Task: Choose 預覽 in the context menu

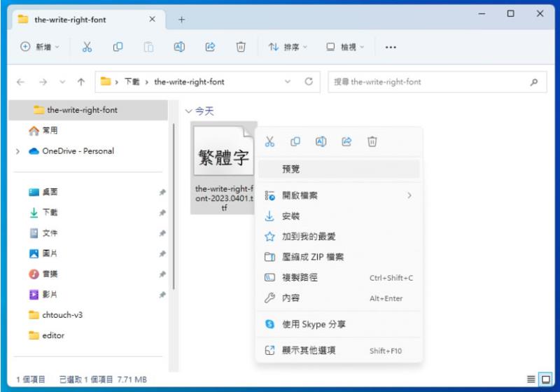Action: coord(339,169)
